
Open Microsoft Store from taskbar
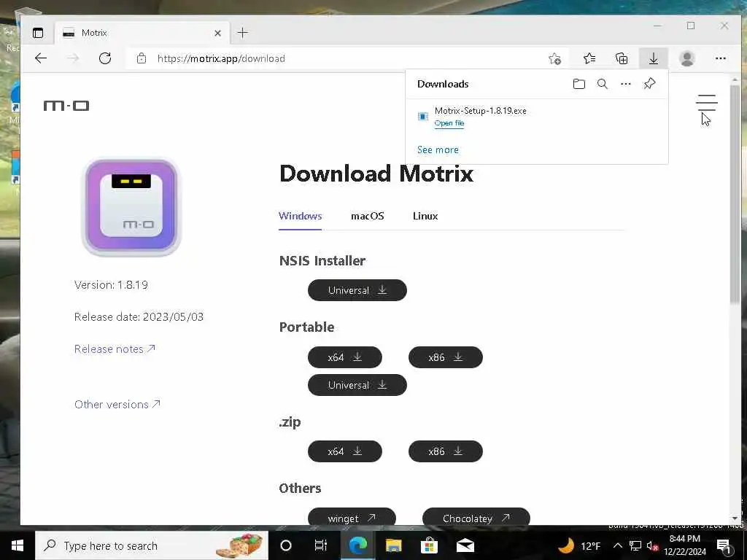tap(429, 545)
